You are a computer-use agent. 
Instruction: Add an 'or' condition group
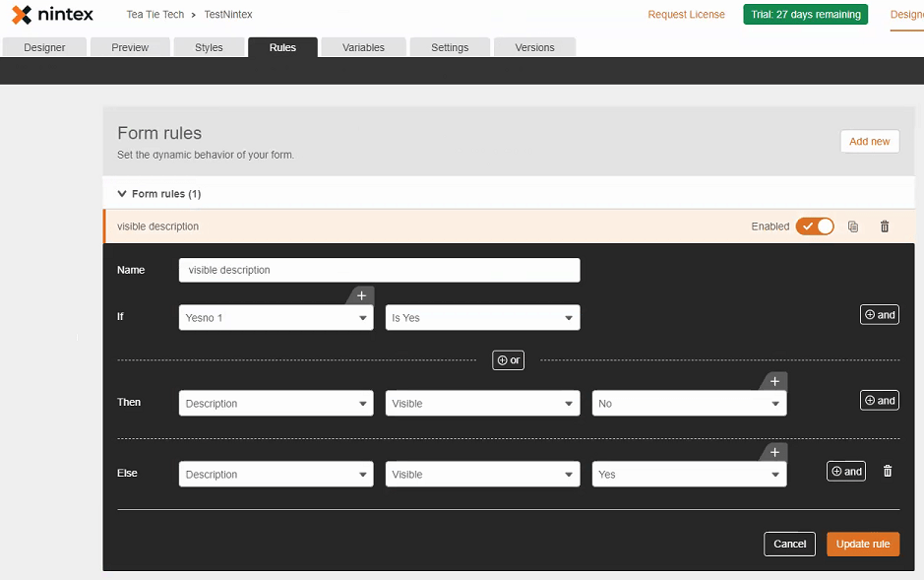click(508, 360)
